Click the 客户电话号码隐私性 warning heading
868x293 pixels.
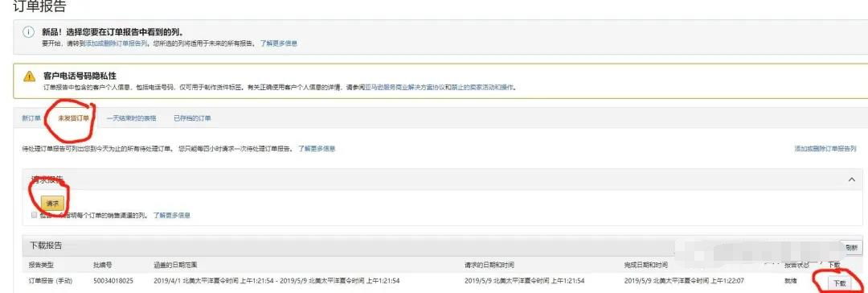(80, 76)
